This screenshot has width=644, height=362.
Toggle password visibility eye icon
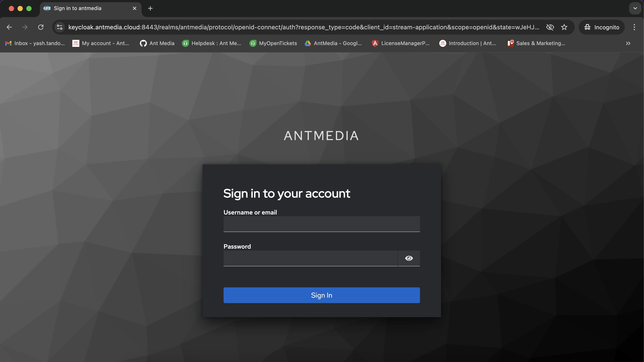click(409, 258)
